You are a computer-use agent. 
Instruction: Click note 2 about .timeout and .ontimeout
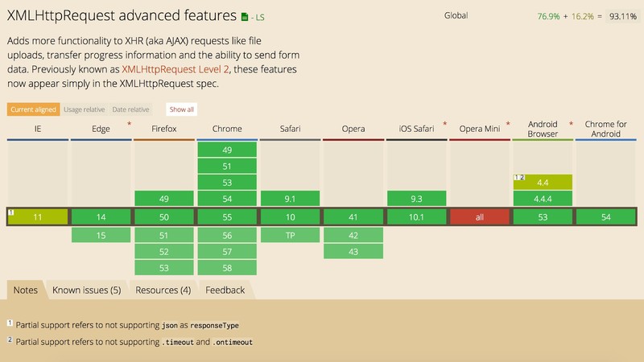point(130,341)
